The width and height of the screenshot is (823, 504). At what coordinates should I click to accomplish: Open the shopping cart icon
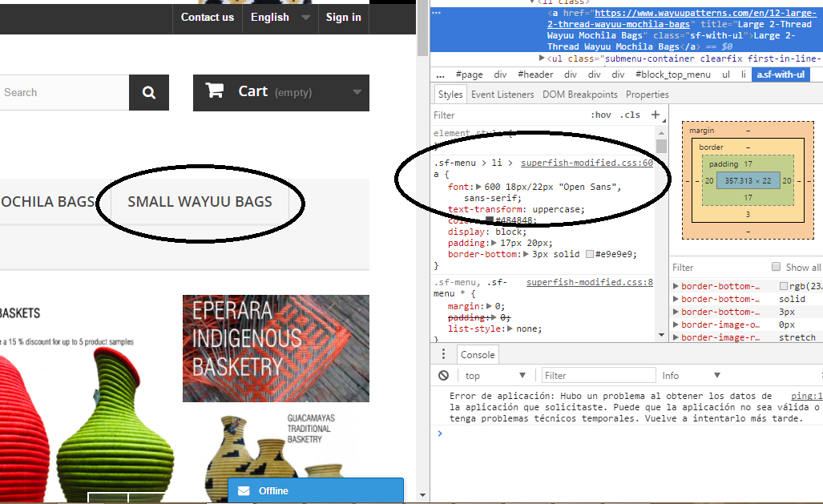(x=214, y=91)
